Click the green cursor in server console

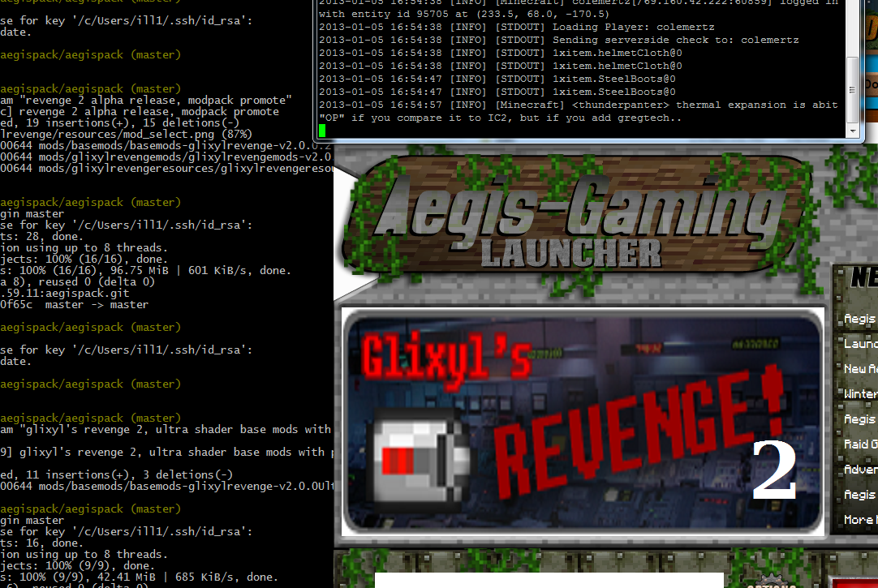[x=322, y=131]
